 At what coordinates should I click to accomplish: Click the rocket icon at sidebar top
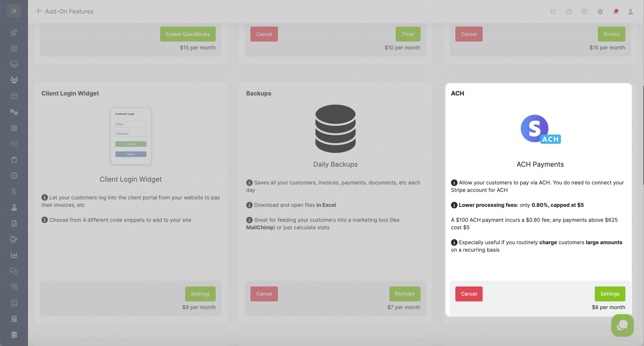[14, 32]
